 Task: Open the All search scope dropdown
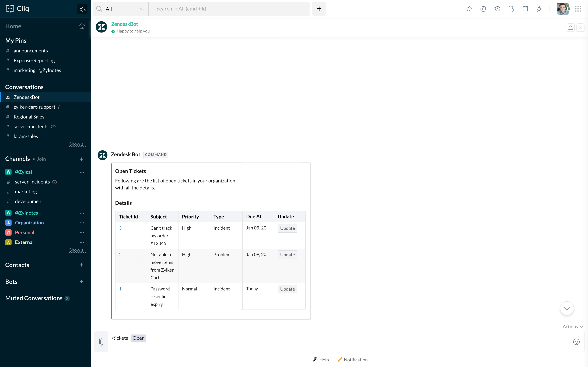pos(142,9)
